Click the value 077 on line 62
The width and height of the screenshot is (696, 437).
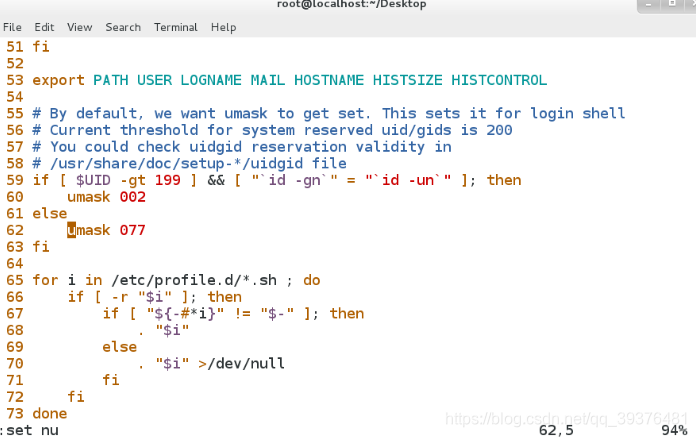point(133,230)
